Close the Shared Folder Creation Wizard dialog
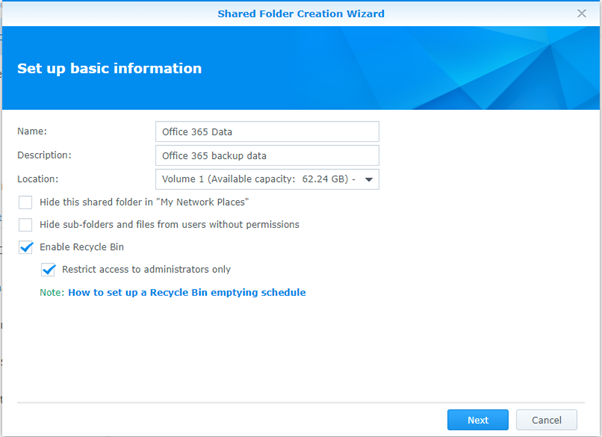 pos(582,13)
